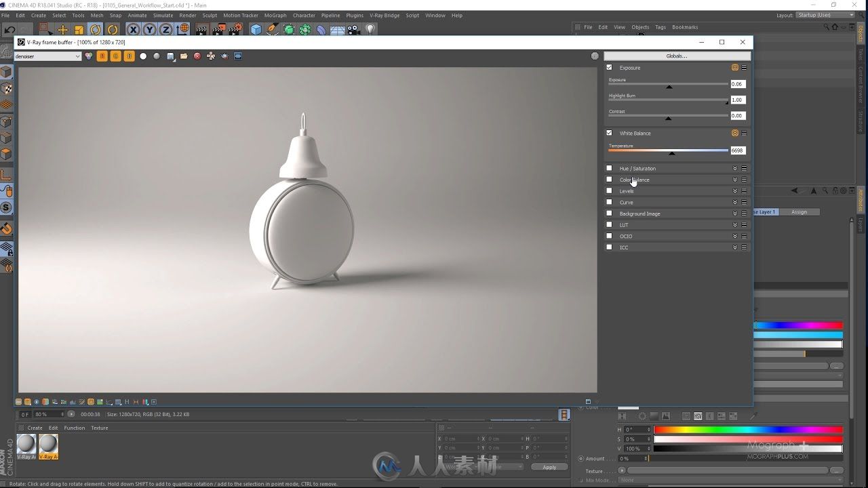
Task: Switch to RGB channels in frame buffer
Action: (88, 56)
